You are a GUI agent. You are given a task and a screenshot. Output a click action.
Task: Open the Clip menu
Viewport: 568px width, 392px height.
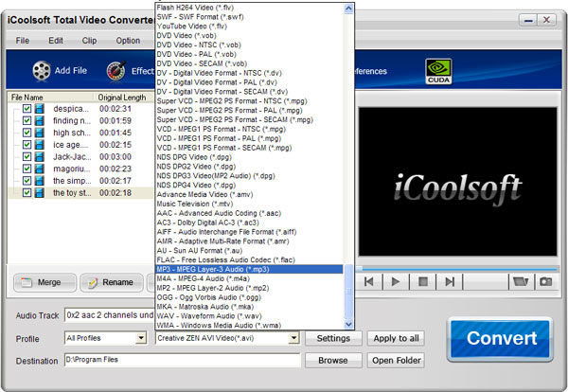pos(89,41)
